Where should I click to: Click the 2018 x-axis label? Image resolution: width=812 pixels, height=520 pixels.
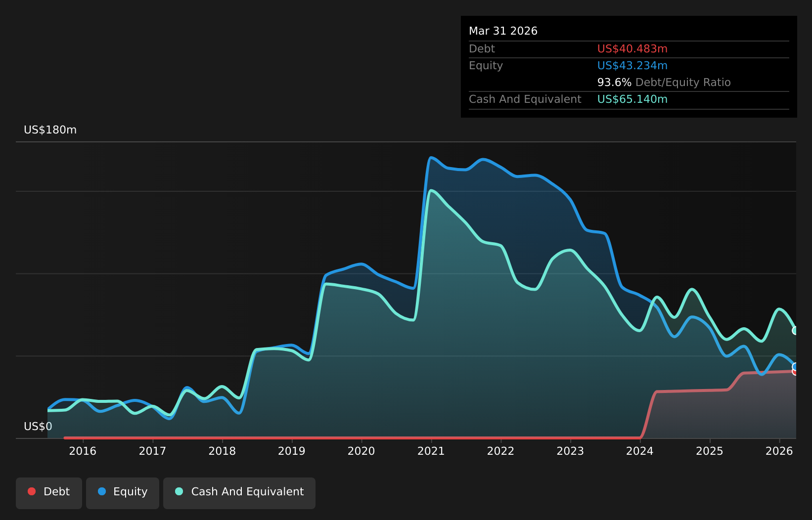coord(222,451)
